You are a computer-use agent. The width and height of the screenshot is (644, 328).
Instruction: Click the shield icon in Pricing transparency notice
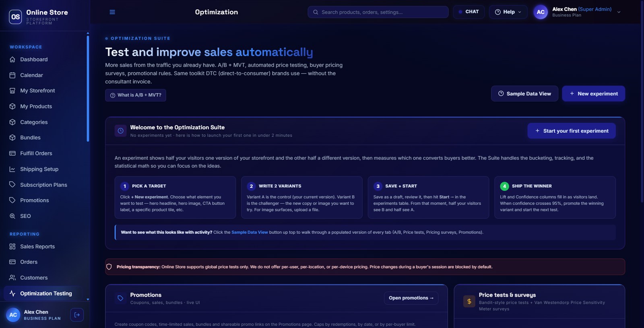[109, 267]
